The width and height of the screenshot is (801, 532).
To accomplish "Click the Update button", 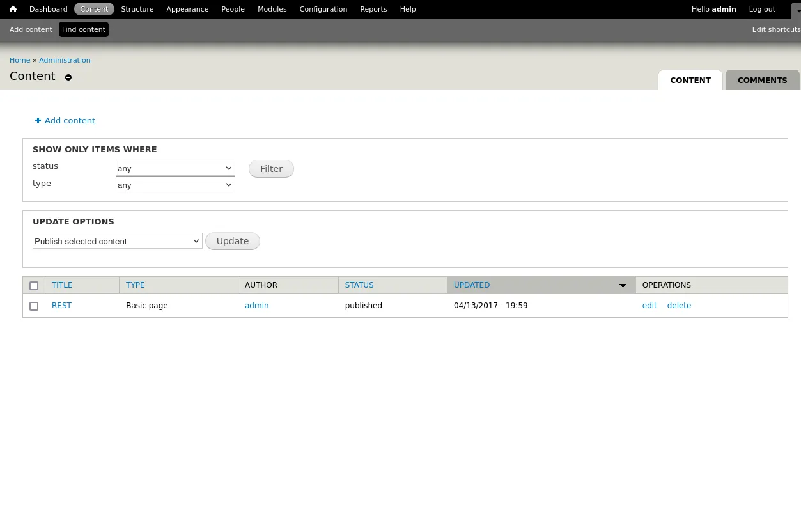I will point(233,241).
